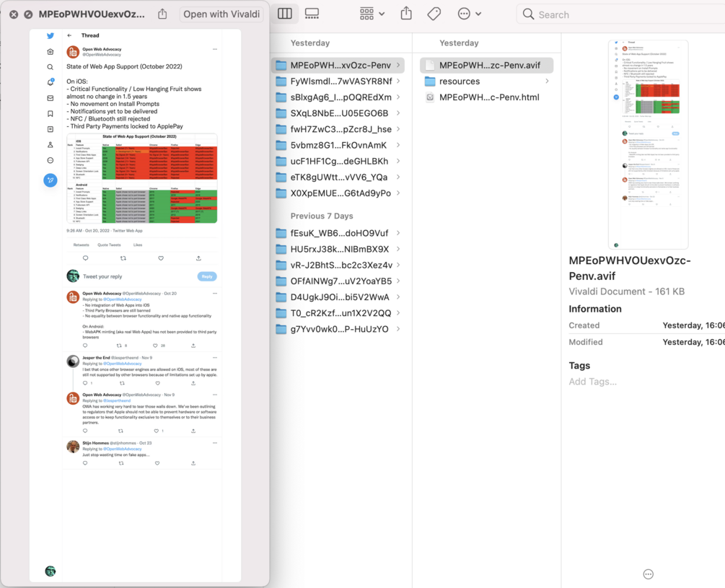Screen dimensions: 725x588
Task: Click the share icon in Quick Look header
Action: [x=162, y=14]
